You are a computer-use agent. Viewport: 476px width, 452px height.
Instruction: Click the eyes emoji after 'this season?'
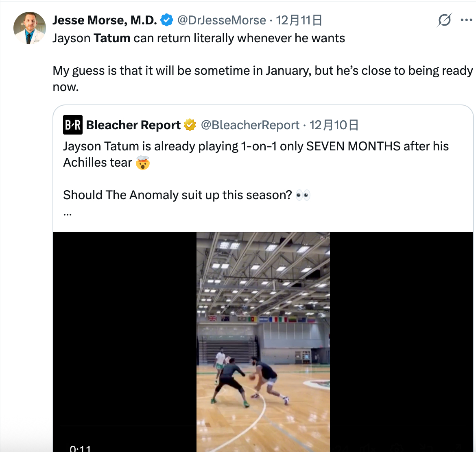(303, 196)
